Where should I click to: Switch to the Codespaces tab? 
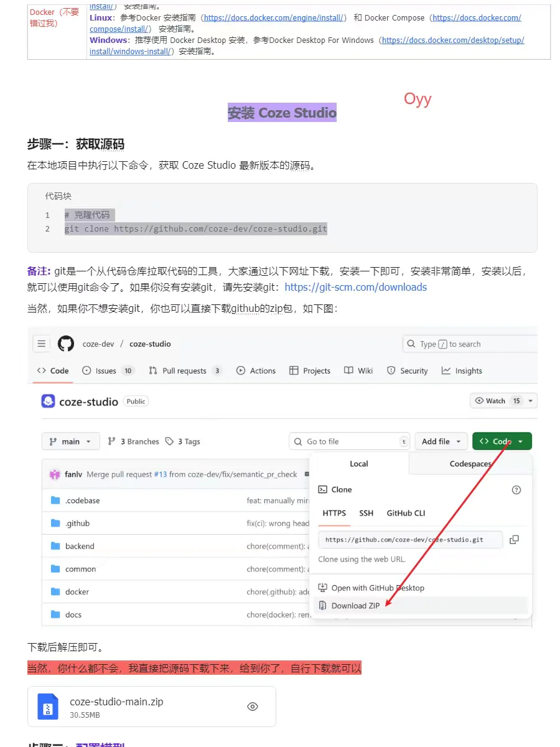tap(470, 464)
